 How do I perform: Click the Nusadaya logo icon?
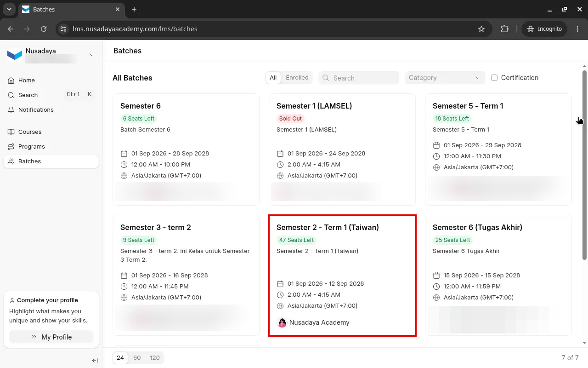[x=15, y=55]
